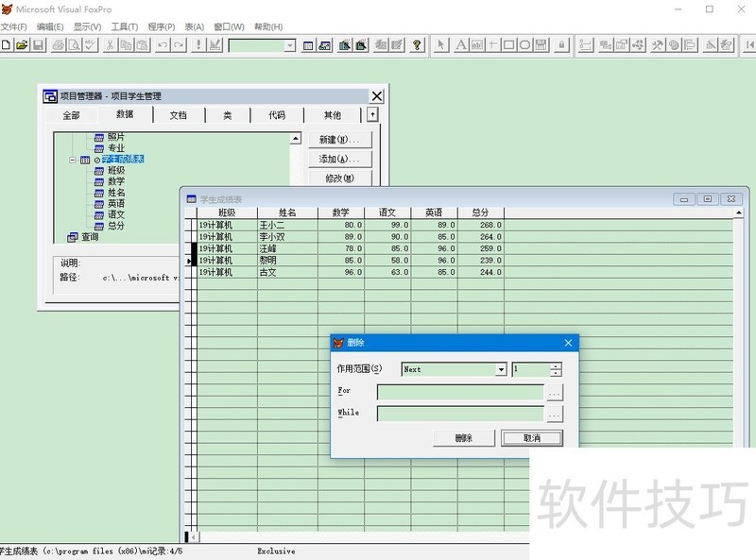Open the toolbar database dropdown list
Viewport: 756px width, 560px height.
click(x=289, y=45)
